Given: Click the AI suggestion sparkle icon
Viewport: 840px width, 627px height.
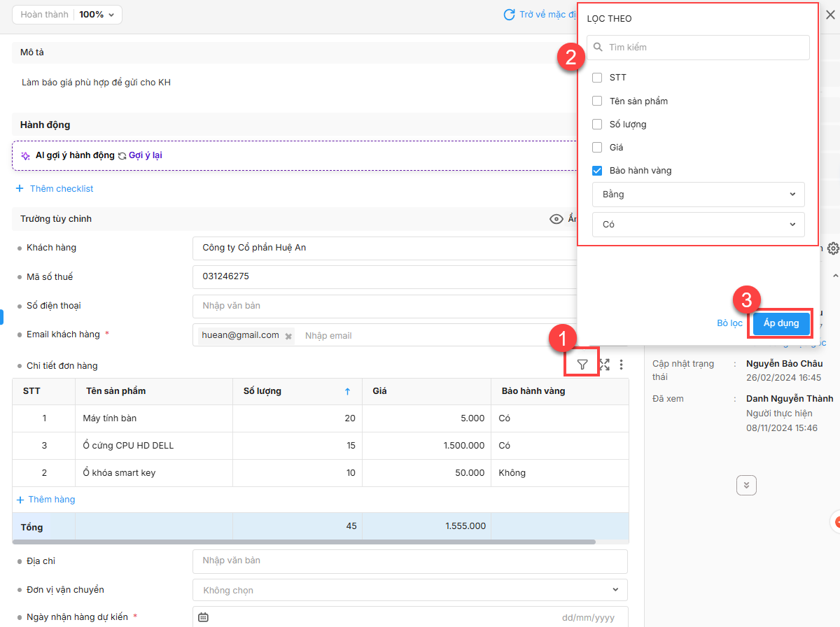Looking at the screenshot, I should point(25,155).
